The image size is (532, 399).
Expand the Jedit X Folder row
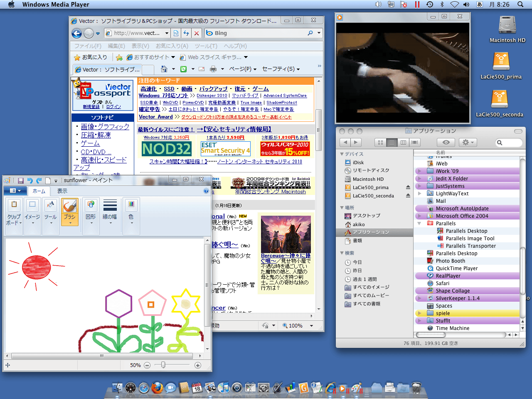pos(419,179)
